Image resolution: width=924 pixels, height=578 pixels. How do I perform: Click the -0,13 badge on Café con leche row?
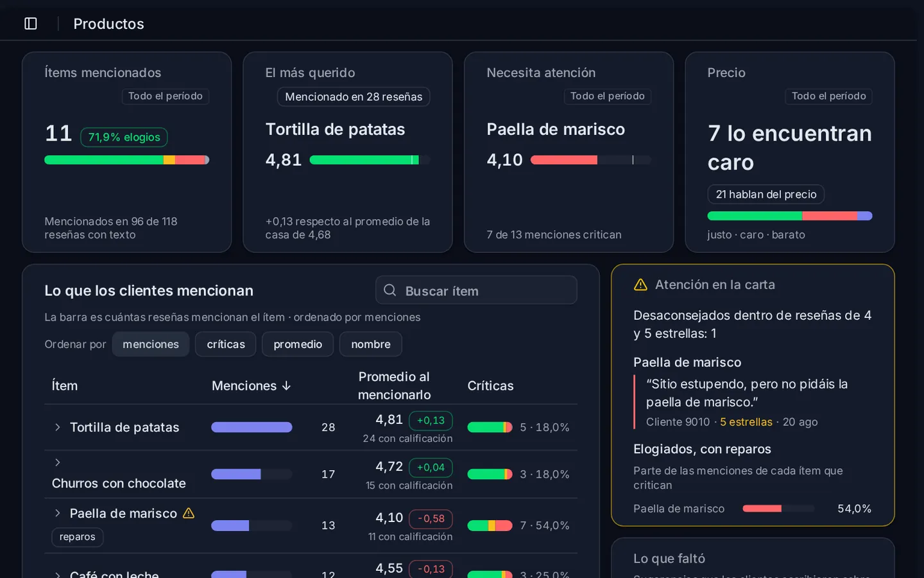coord(431,569)
